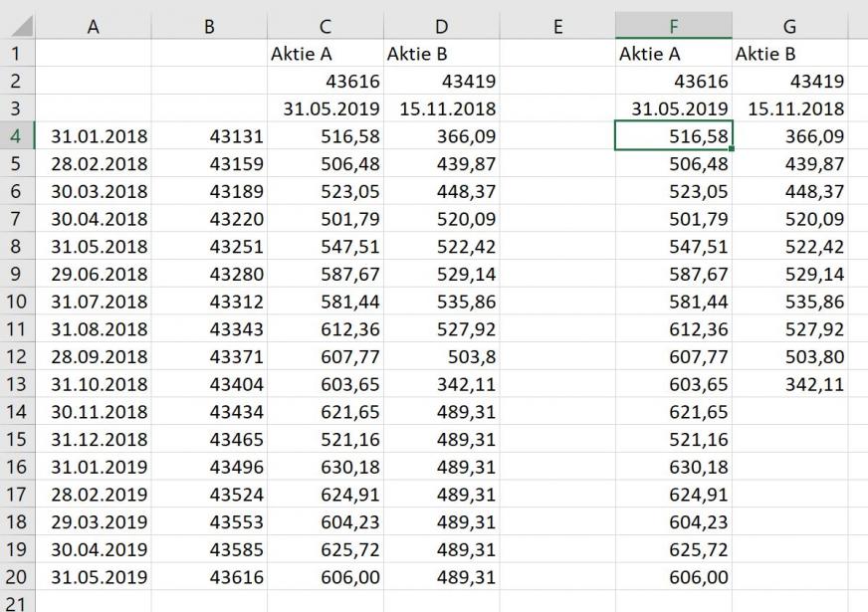Select column F header
Viewport: 868px width, 612px height.
pos(674,26)
